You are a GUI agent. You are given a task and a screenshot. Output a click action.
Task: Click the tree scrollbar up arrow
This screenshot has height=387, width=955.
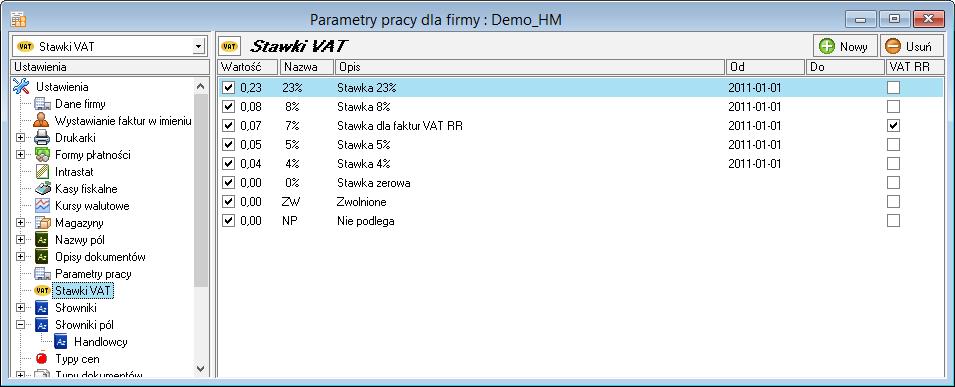pos(201,87)
